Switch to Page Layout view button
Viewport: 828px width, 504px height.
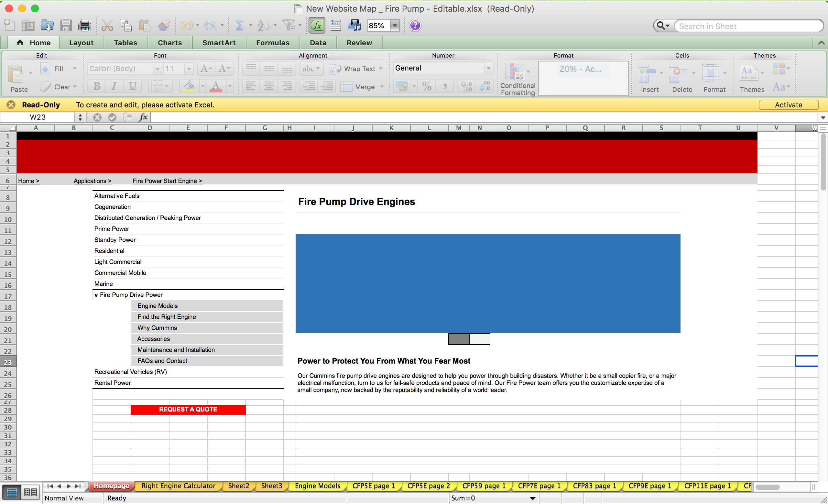coord(30,493)
